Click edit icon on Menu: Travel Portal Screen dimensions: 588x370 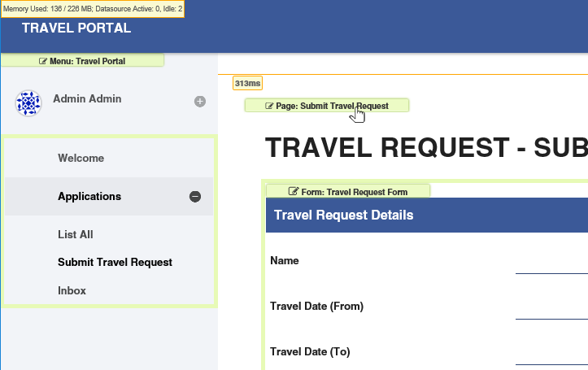[x=43, y=61]
